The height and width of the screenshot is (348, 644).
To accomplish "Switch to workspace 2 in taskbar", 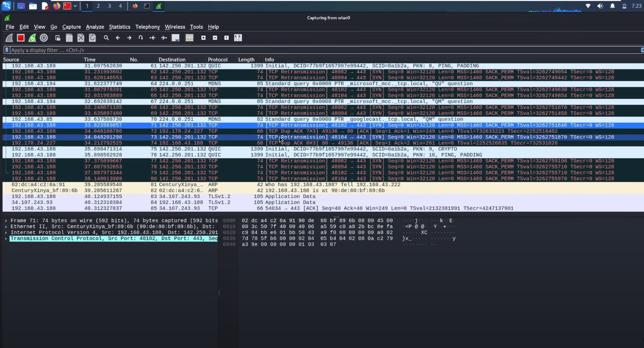I will coord(98,6).
